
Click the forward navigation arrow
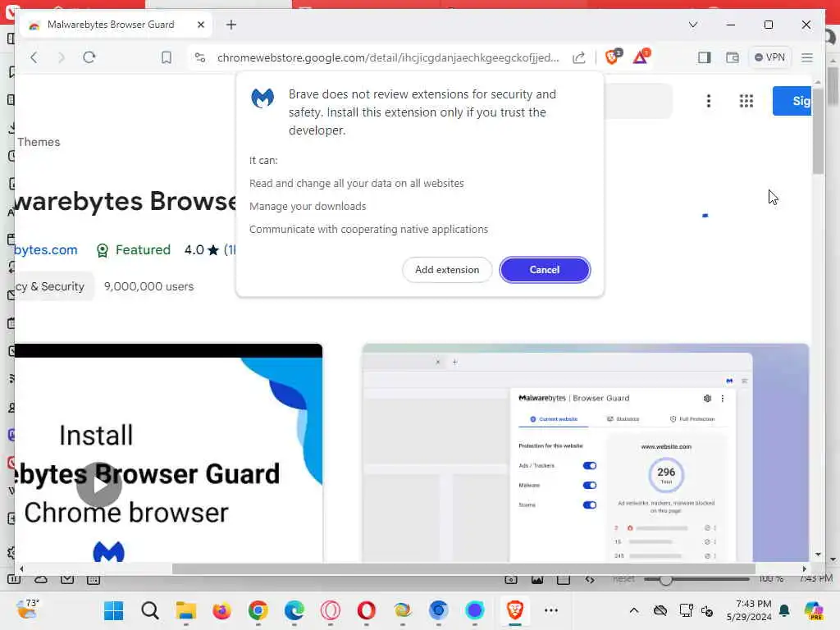point(61,57)
